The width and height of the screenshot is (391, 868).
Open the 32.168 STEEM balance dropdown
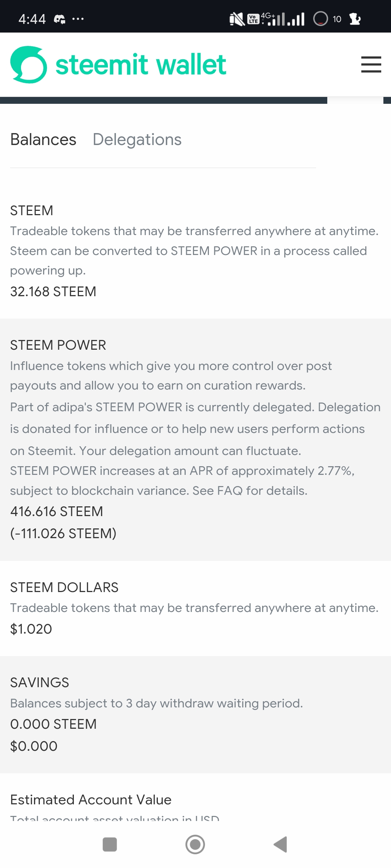(53, 292)
